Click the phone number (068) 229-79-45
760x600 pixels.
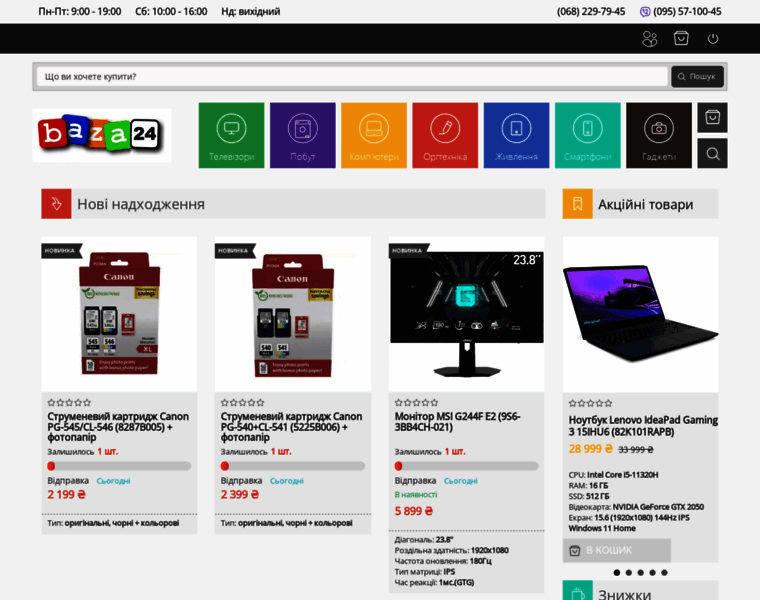point(591,12)
